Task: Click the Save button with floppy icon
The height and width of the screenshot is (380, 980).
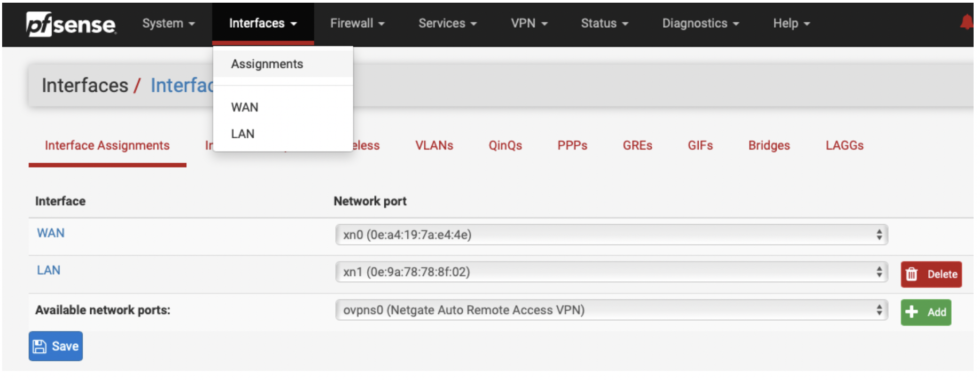Action: pyautogui.click(x=56, y=346)
